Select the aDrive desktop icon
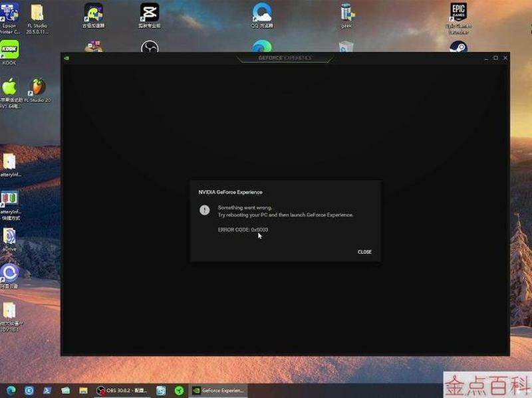Screen dimensions: 532x398 (9, 239)
